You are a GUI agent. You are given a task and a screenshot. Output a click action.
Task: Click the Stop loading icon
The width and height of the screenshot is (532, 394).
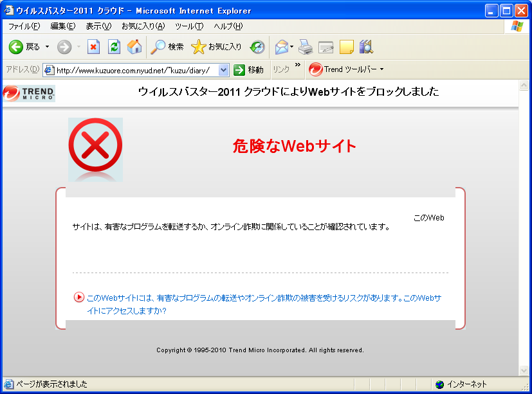(93, 47)
